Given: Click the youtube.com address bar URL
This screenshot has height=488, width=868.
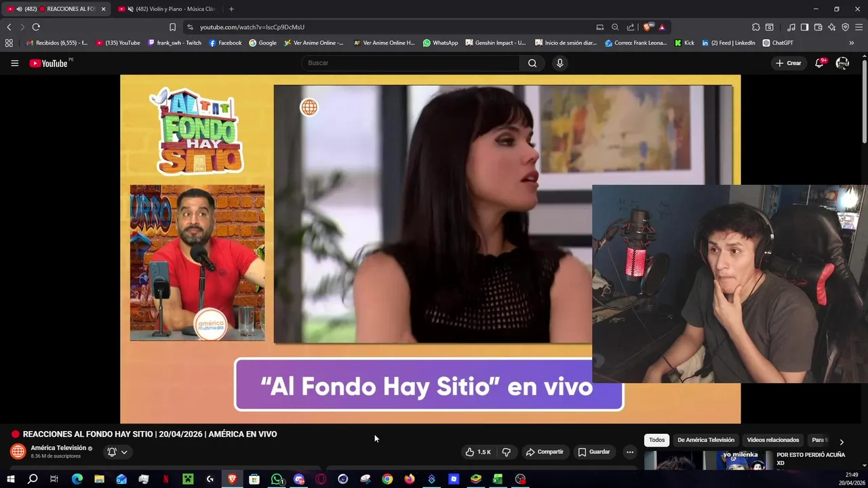Looking at the screenshot, I should coord(252,27).
